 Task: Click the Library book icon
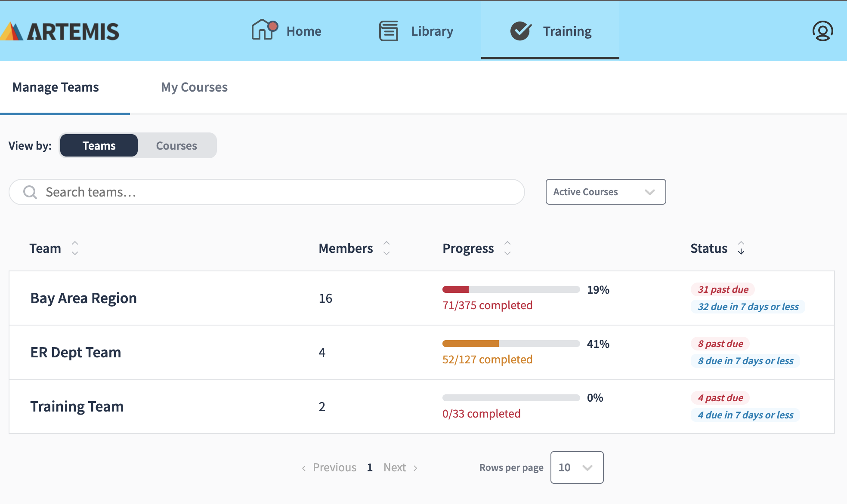point(388,31)
